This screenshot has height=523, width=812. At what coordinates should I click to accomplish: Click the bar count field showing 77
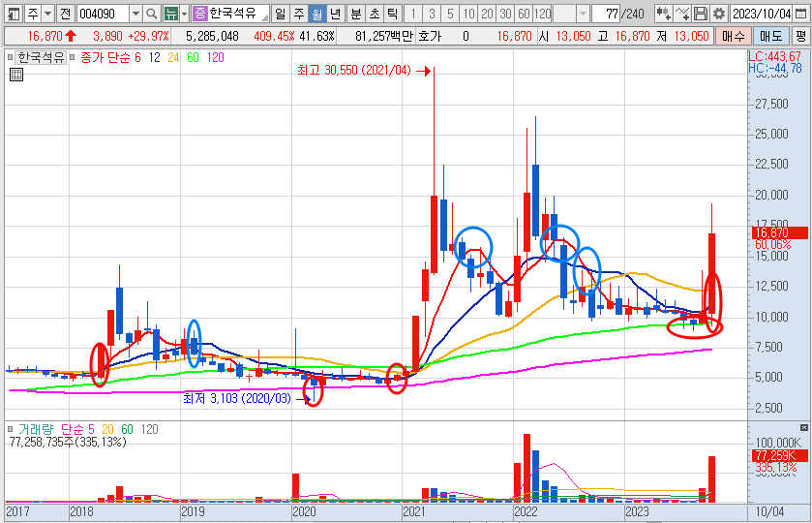(606, 14)
